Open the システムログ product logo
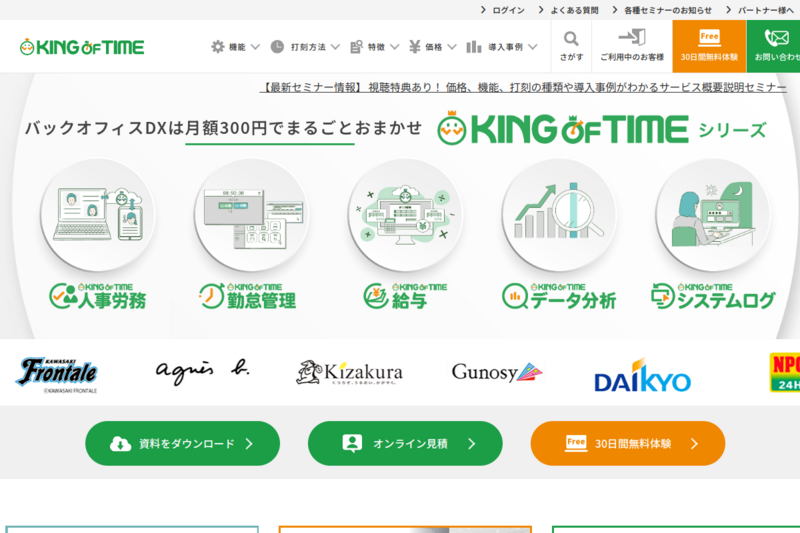Viewport: 800px width, 533px height. [713, 296]
